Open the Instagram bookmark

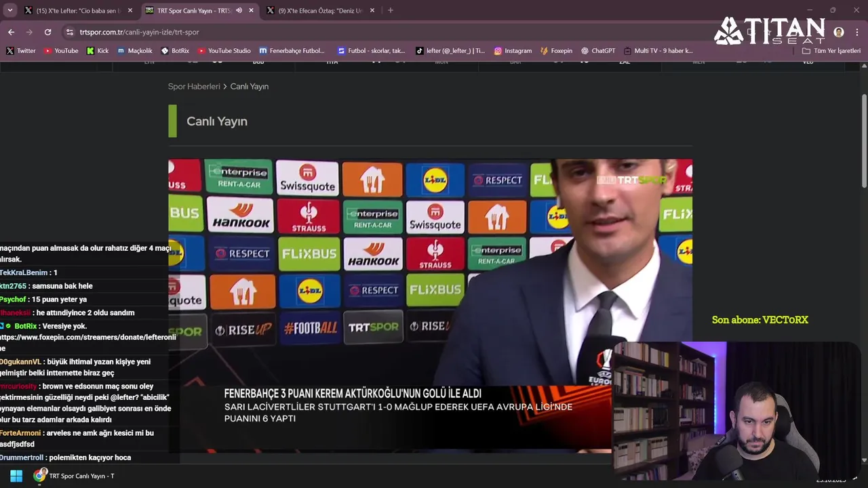pos(513,51)
